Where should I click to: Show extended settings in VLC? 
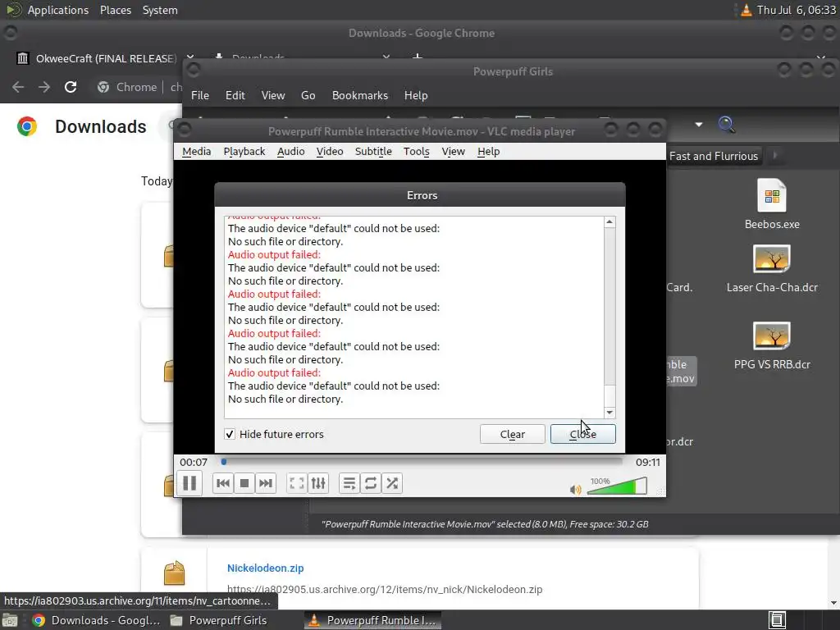point(318,483)
